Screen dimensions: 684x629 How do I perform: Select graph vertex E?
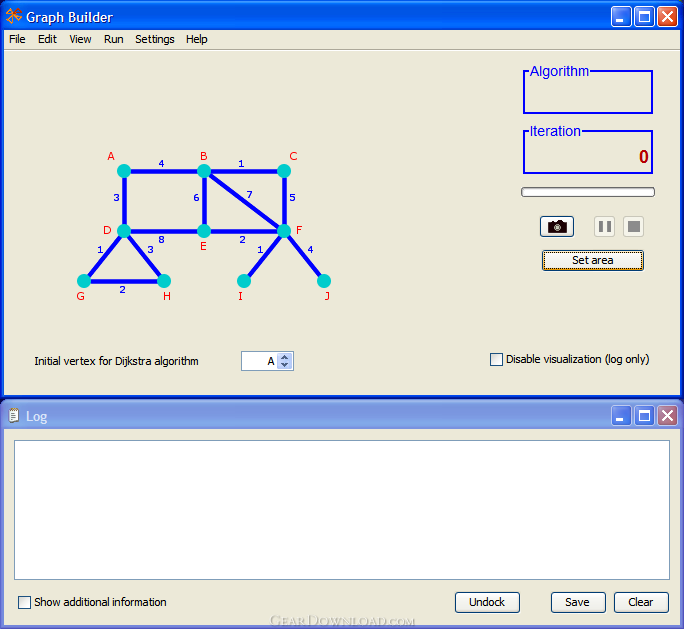[x=204, y=231]
